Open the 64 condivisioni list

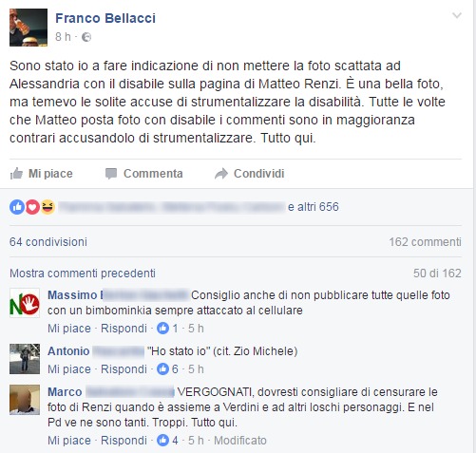[48, 242]
